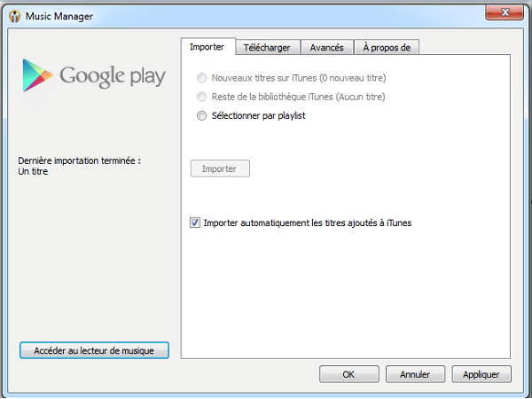Go to the Avancés tab
The image size is (532, 399).
326,47
